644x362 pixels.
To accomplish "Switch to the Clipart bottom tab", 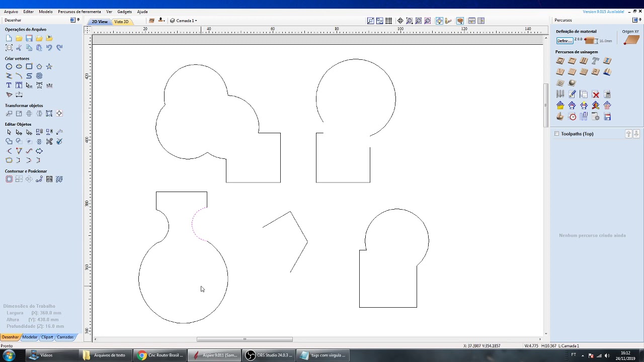I will click(x=47, y=337).
